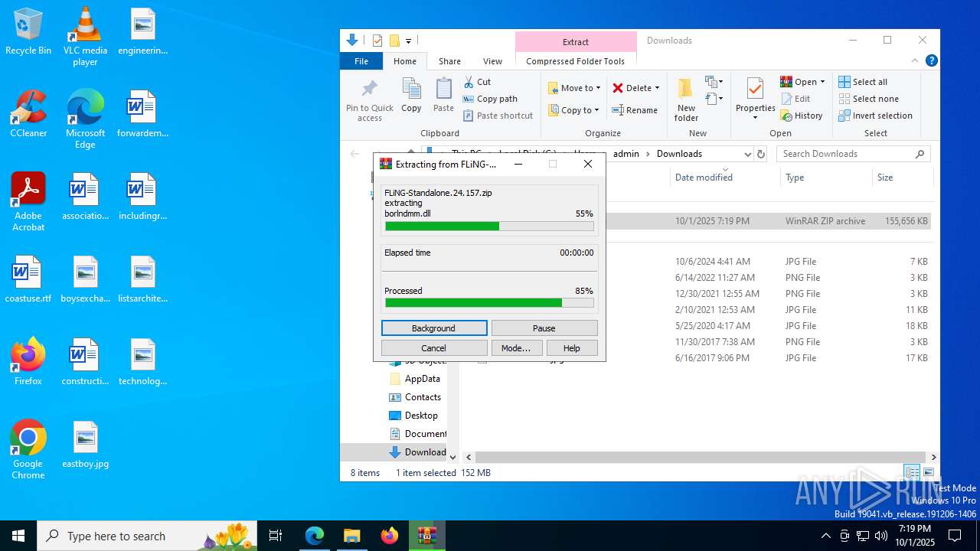
Task: Click Help button in WinRAR dialog
Action: pos(572,348)
